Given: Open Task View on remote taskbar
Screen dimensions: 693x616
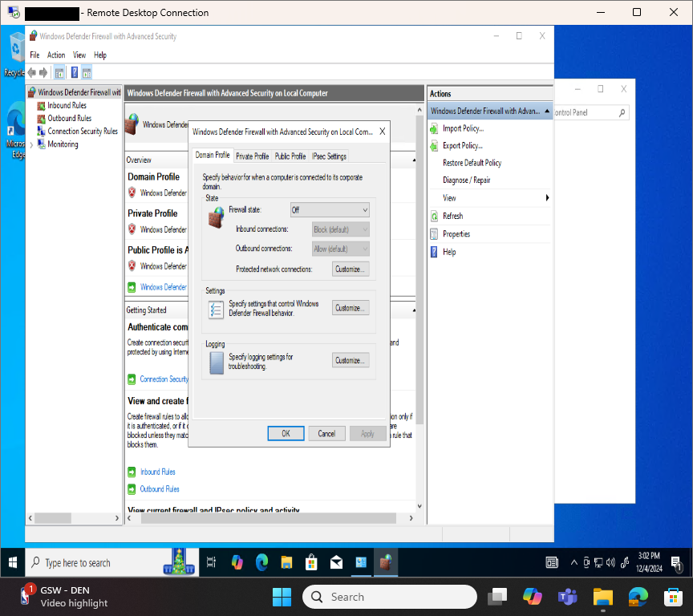Looking at the screenshot, I should click(211, 562).
